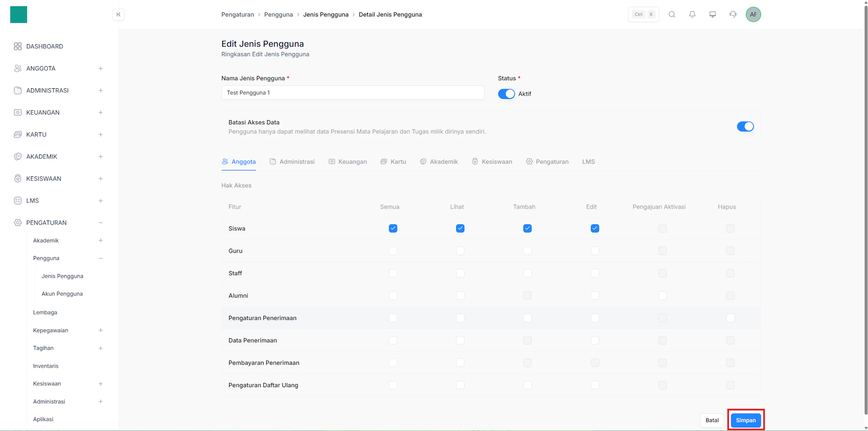The image size is (868, 431).
Task: Check Lihat for Staff
Action: pyautogui.click(x=460, y=273)
